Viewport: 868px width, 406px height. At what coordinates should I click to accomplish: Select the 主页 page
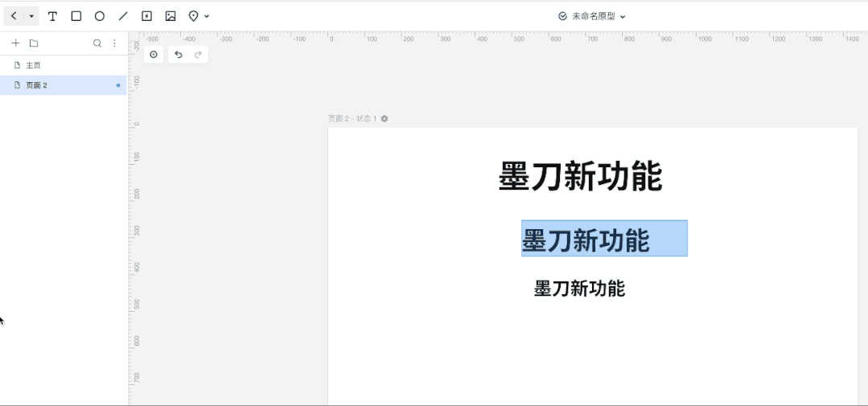pos(63,65)
